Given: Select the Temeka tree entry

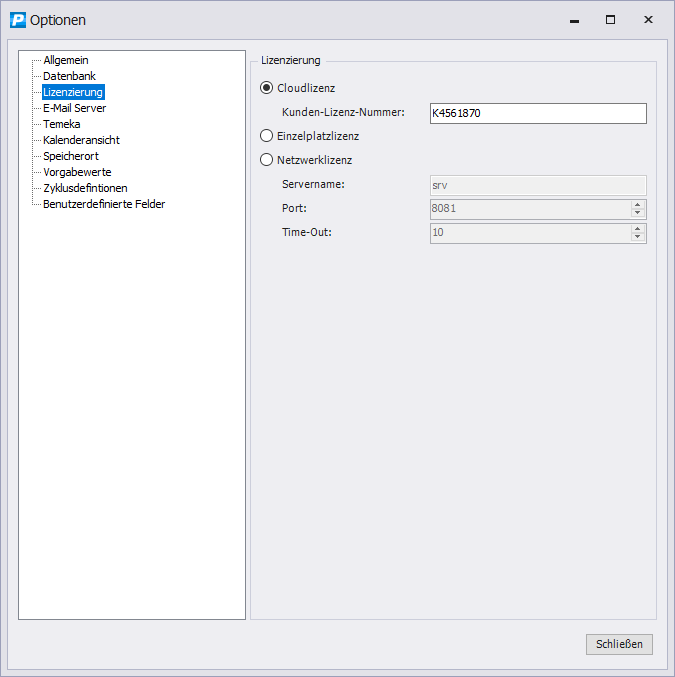Looking at the screenshot, I should (x=61, y=124).
